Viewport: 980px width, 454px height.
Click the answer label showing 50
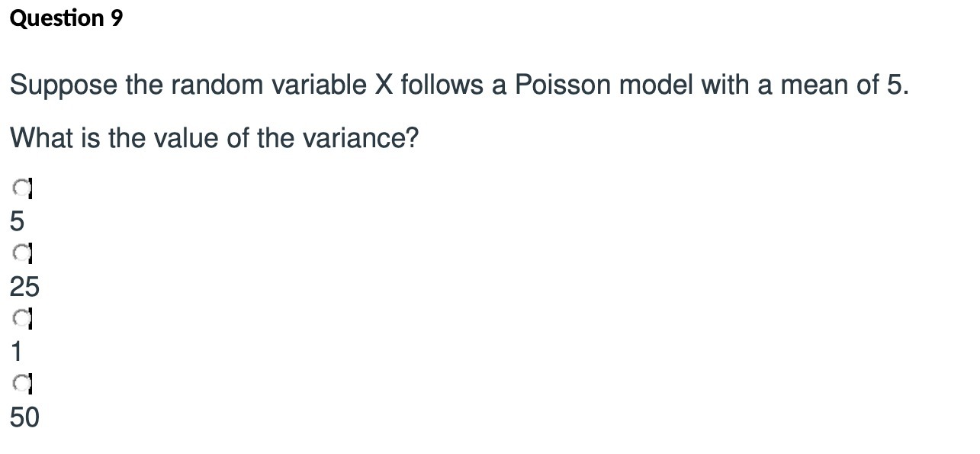pos(23,418)
